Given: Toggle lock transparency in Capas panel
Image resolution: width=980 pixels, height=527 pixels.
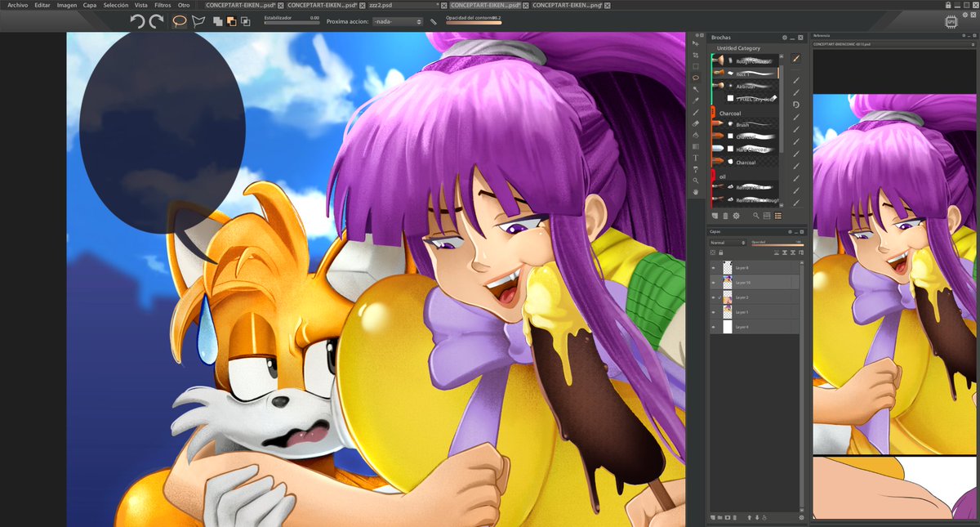Looking at the screenshot, I should [713, 252].
